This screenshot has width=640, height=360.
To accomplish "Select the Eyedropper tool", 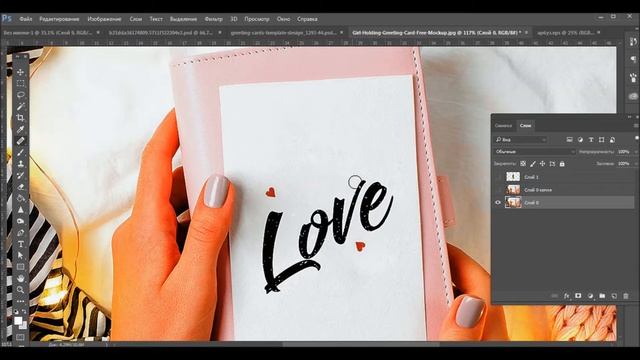I will pyautogui.click(x=20, y=129).
